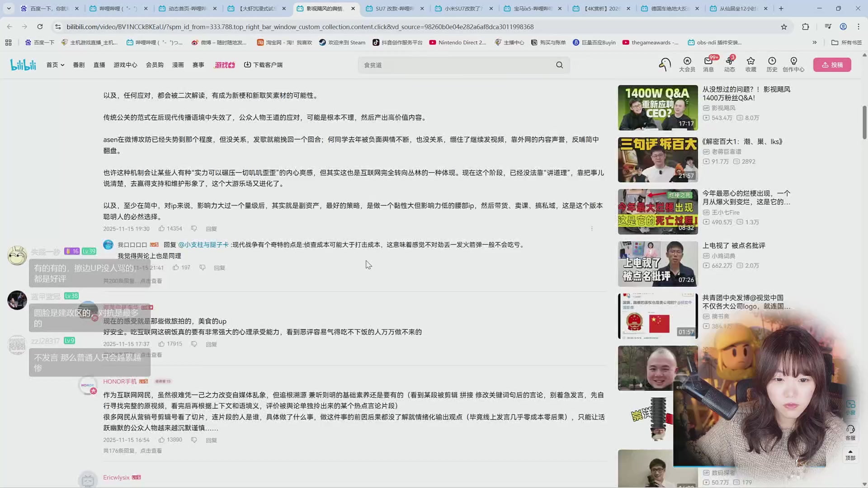Expand 共176条回复 to view replies
Screen dimensions: 868x488
[133, 450]
